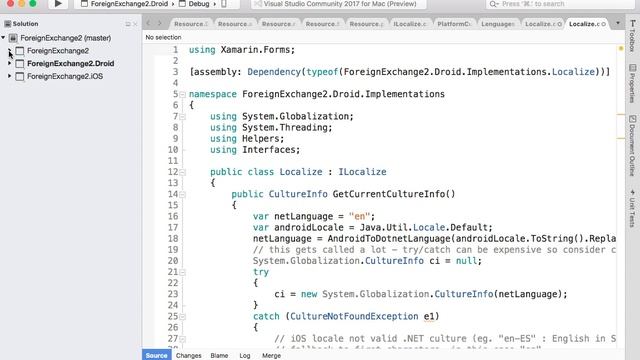Open the No selection breadcrumb
The image size is (640, 360).
(x=163, y=37)
